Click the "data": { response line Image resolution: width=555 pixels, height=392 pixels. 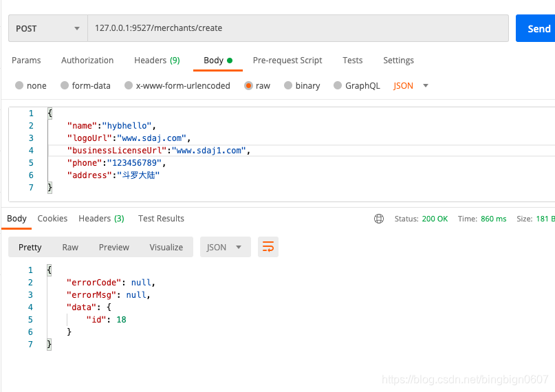89,307
